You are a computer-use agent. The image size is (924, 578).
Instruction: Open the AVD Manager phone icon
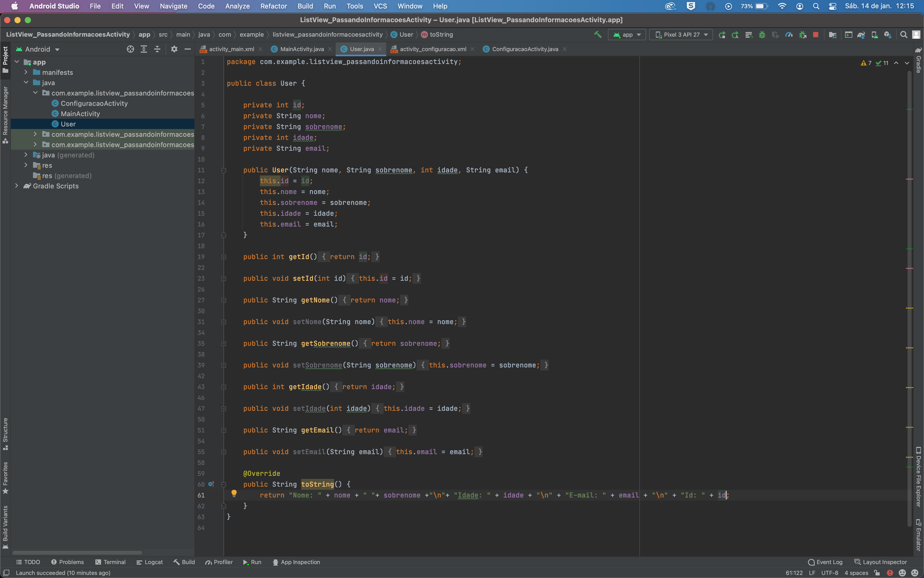[874, 35]
